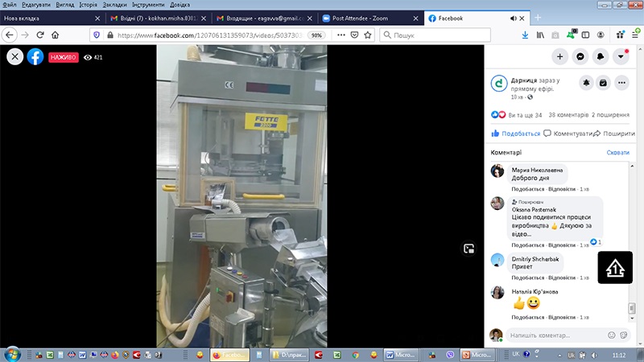Viewport: 644px width, 362px height.
Task: Click the Pocket save icon
Action: pyautogui.click(x=354, y=35)
